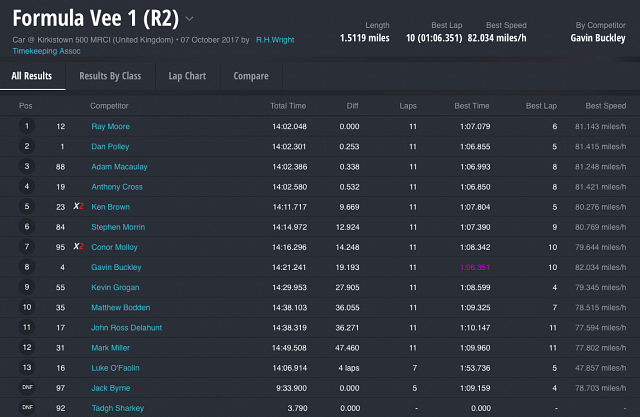Viewport: 640px width, 417px height.
Task: Click the header length value 1.5119 miles
Action: coord(364,38)
